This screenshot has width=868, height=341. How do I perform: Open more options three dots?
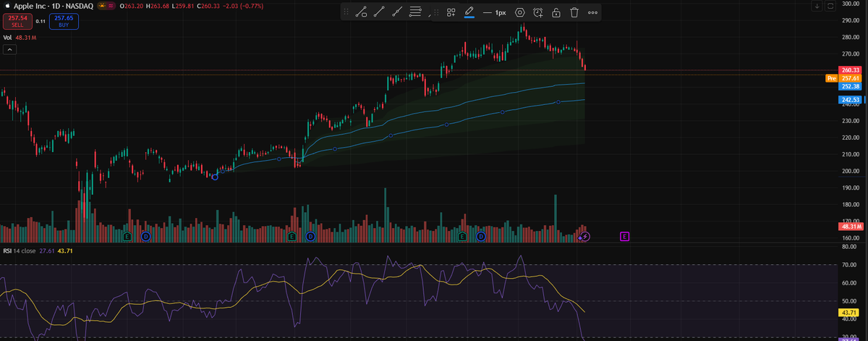tap(593, 12)
